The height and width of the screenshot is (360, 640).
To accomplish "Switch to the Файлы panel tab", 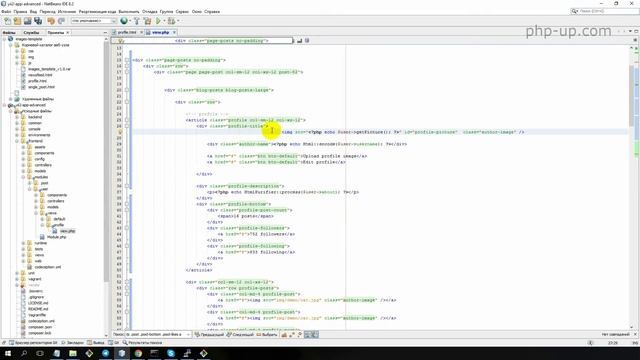I will [x=9, y=32].
